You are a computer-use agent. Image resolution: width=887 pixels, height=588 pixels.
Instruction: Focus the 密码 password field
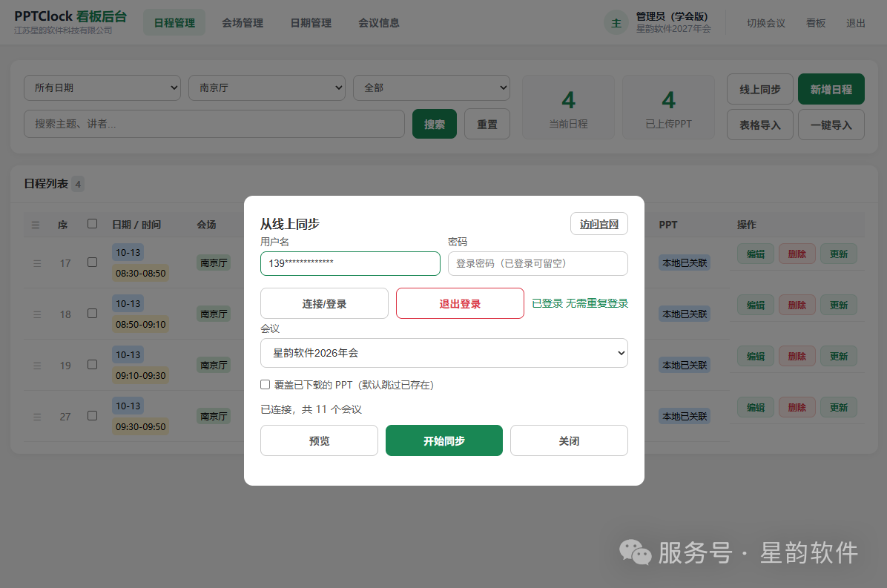tap(538, 263)
